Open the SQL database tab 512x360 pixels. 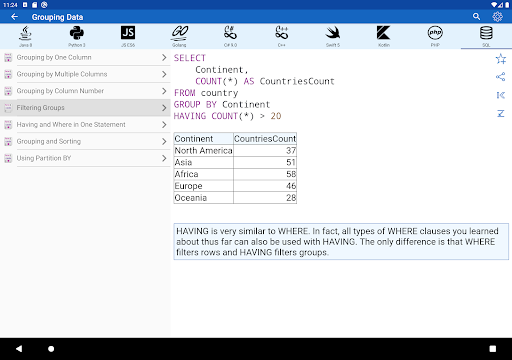(x=486, y=36)
